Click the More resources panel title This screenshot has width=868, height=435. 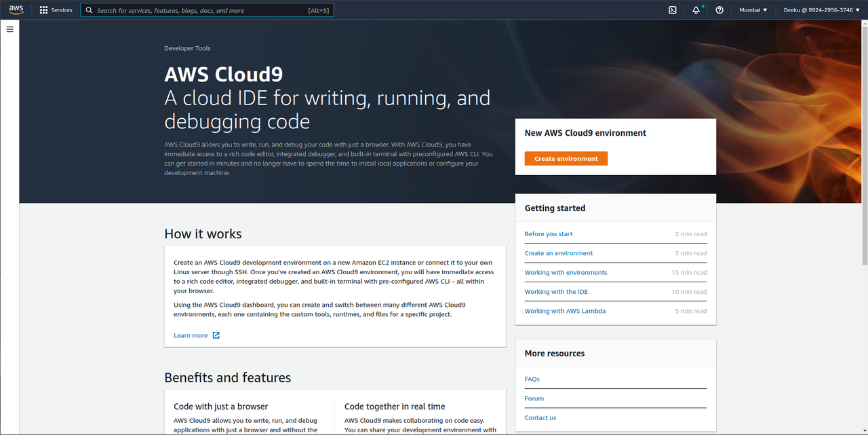click(x=555, y=354)
